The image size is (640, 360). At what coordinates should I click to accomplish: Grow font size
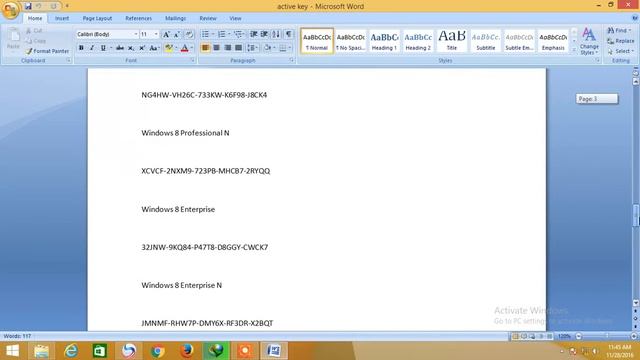[x=166, y=34]
